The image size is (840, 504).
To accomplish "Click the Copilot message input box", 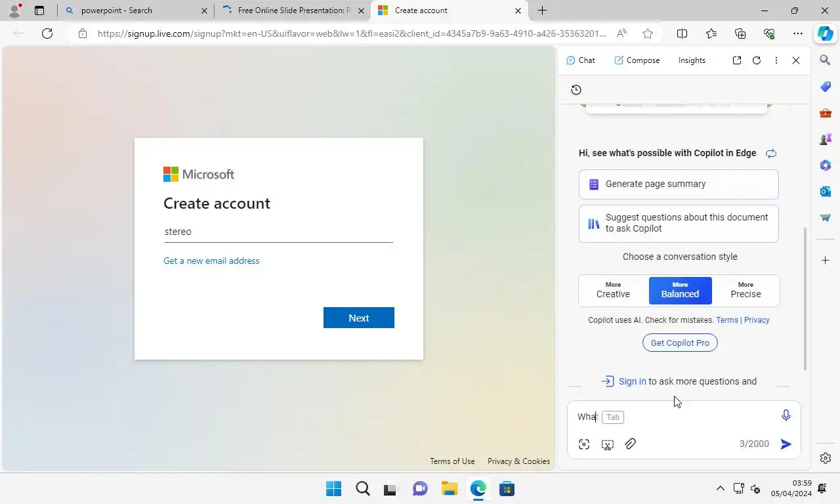I will pos(676,417).
